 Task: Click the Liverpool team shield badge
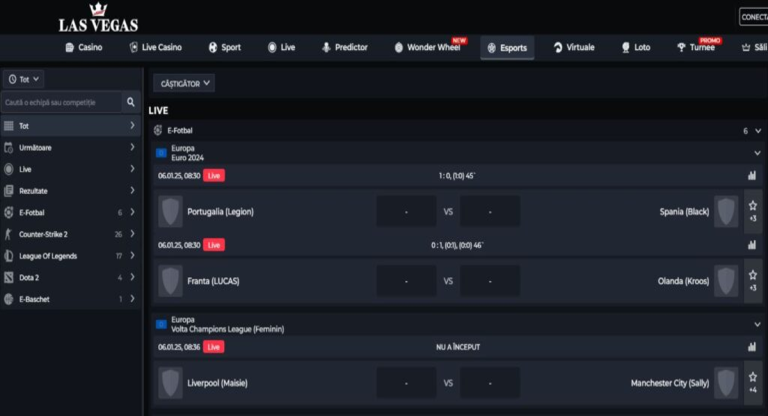point(170,383)
